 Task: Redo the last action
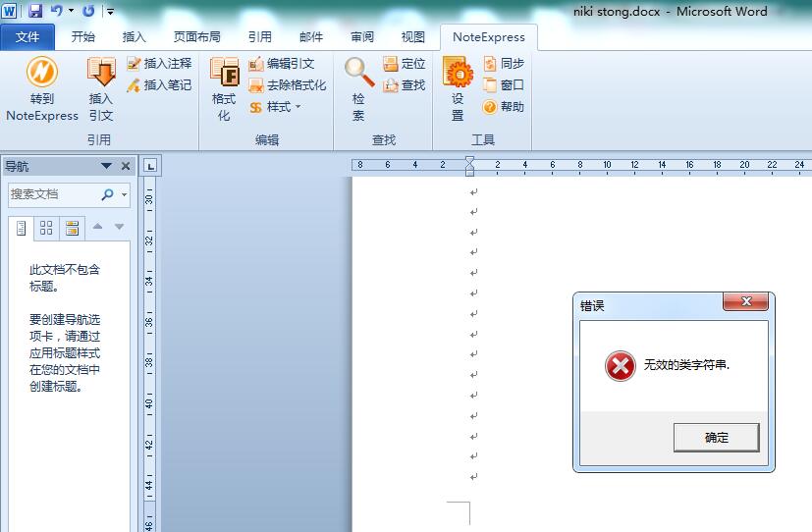coord(89,11)
